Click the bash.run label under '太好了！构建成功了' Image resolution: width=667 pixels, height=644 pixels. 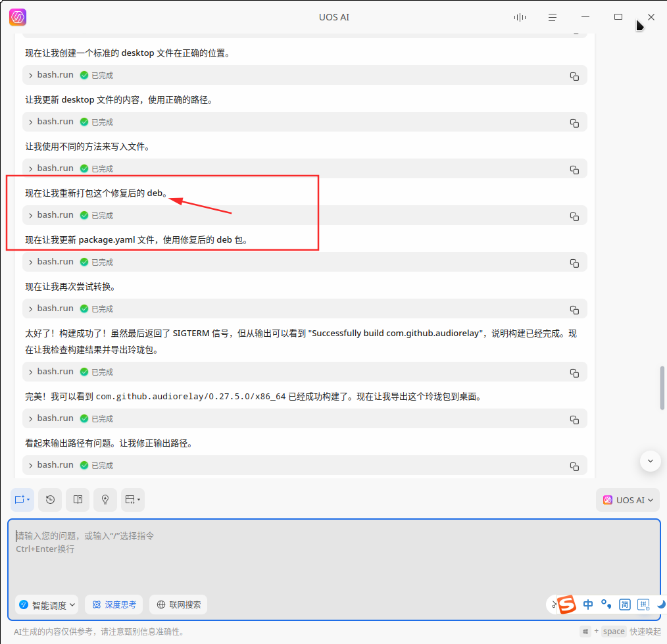(x=55, y=372)
